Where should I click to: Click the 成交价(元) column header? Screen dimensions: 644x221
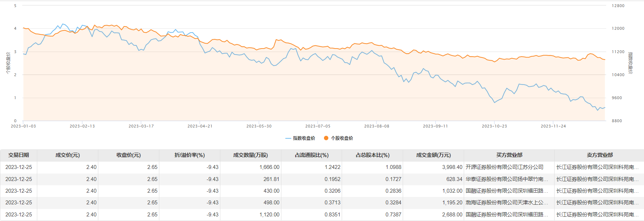[67, 155]
